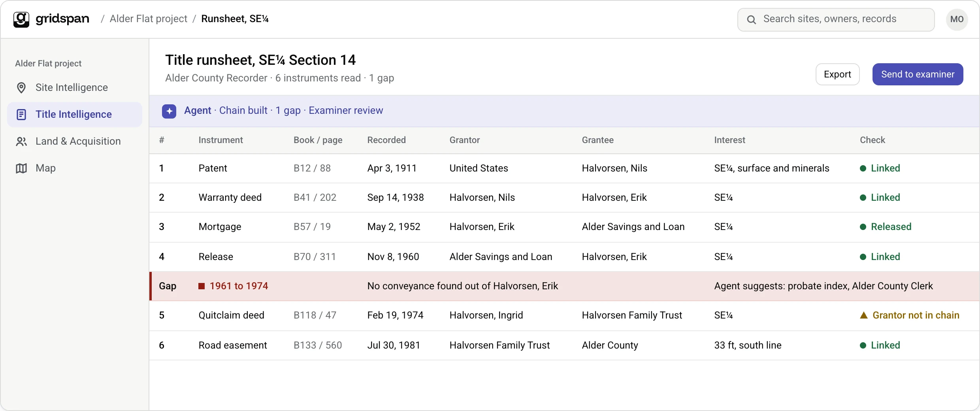Screen dimensions: 980x411
Task: Click the Grantor not in chain warning triangle
Action: point(864,315)
